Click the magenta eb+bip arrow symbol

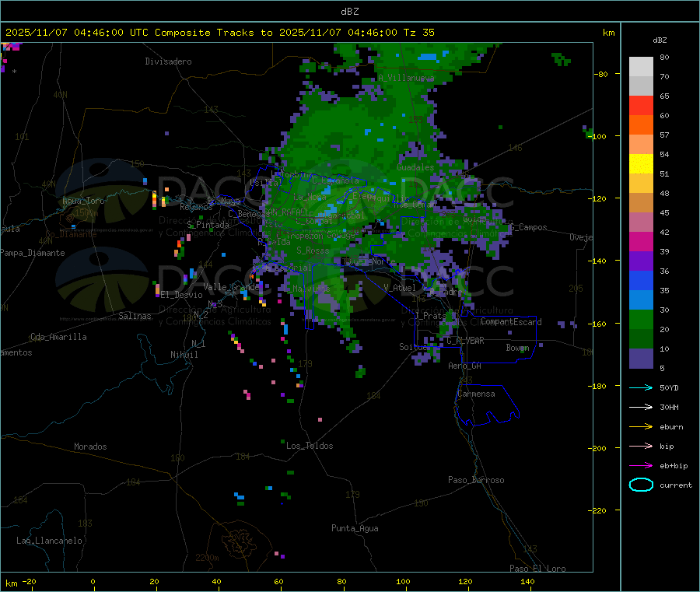[x=641, y=466]
